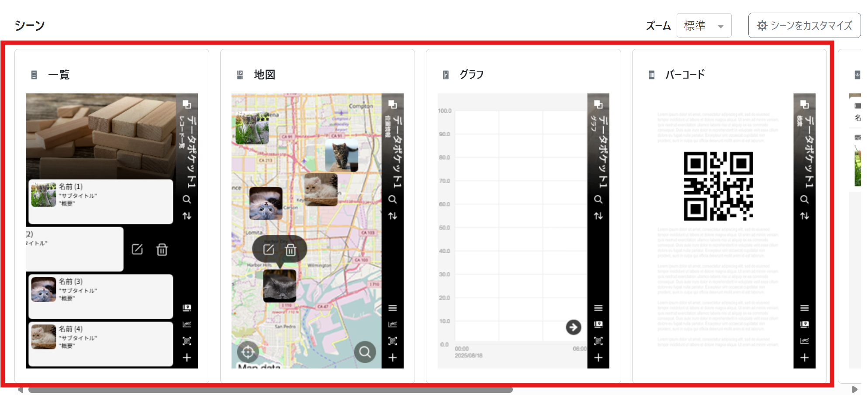
Task: Click the QR code image in バーコード scene
Action: point(718,186)
